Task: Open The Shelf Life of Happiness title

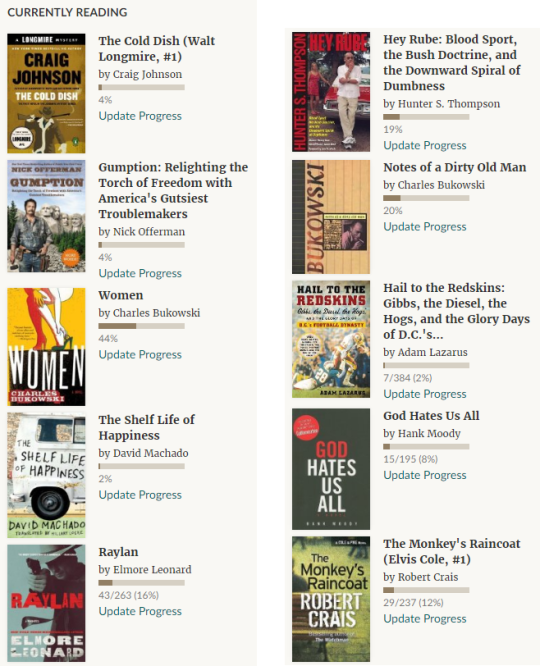Action: click(x=147, y=427)
